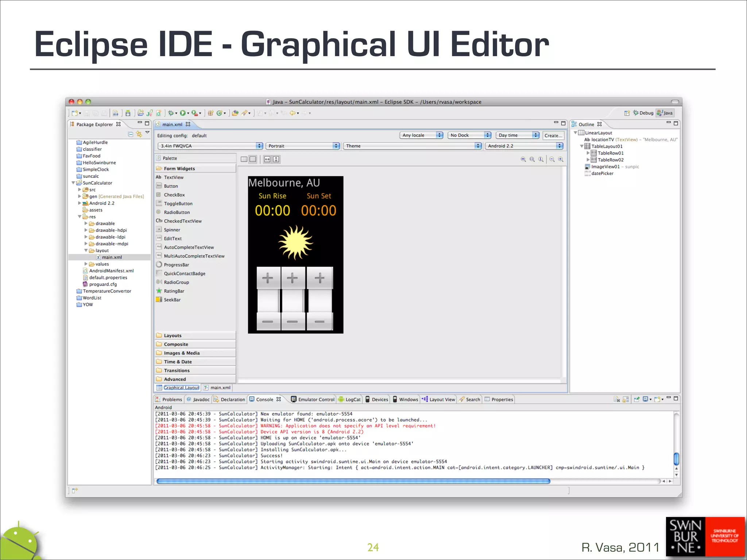
Task: Switch to the main.xml source bottom tab
Action: 217,388
